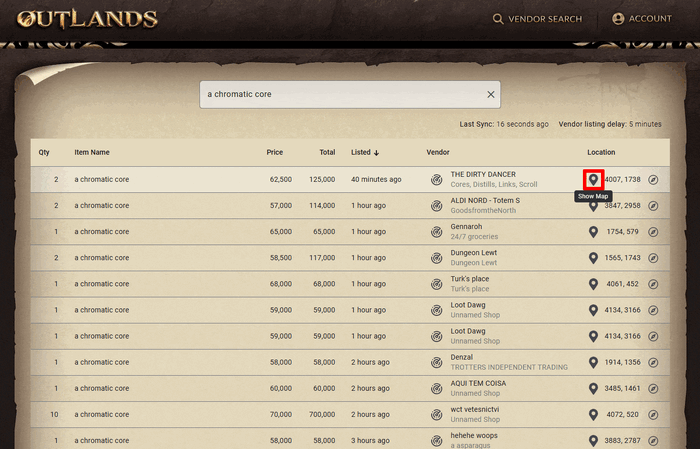Click radar icon beside Gennaroh vendor
Image resolution: width=700 pixels, height=449 pixels.
(436, 232)
